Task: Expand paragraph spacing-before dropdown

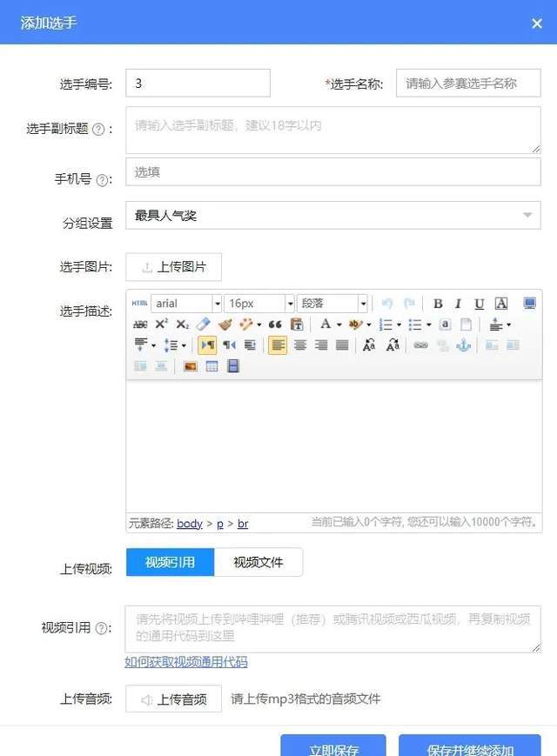Action: click(x=508, y=324)
